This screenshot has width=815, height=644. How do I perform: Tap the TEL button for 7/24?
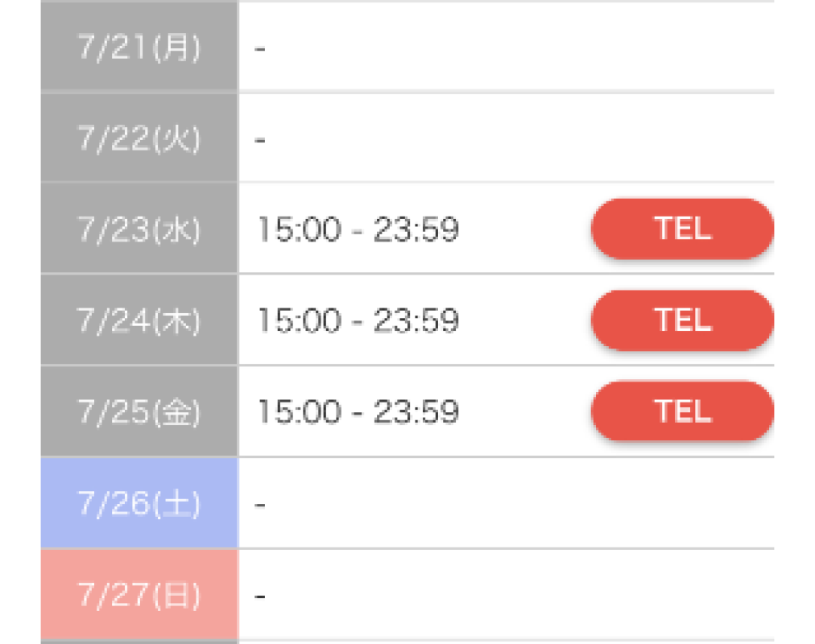[682, 320]
